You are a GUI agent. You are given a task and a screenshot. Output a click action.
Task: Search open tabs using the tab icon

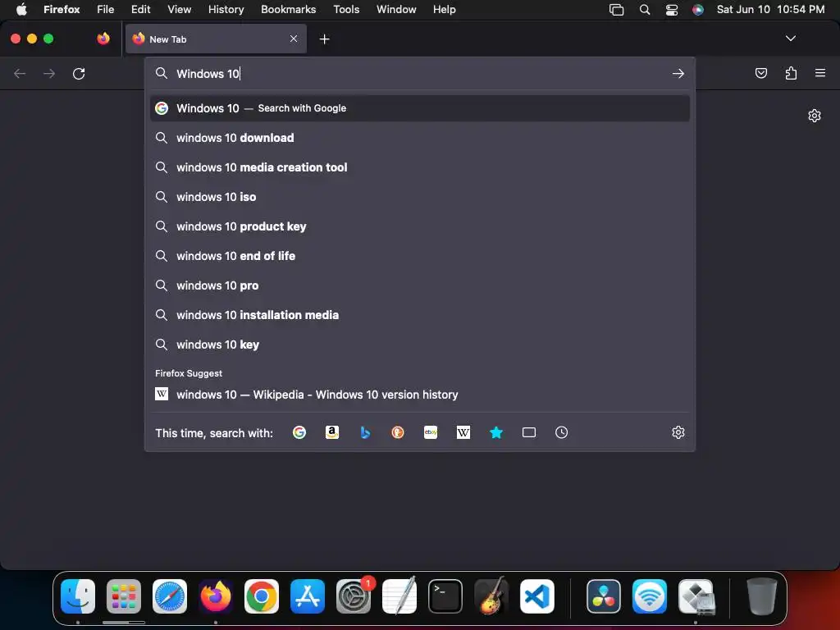[529, 432]
